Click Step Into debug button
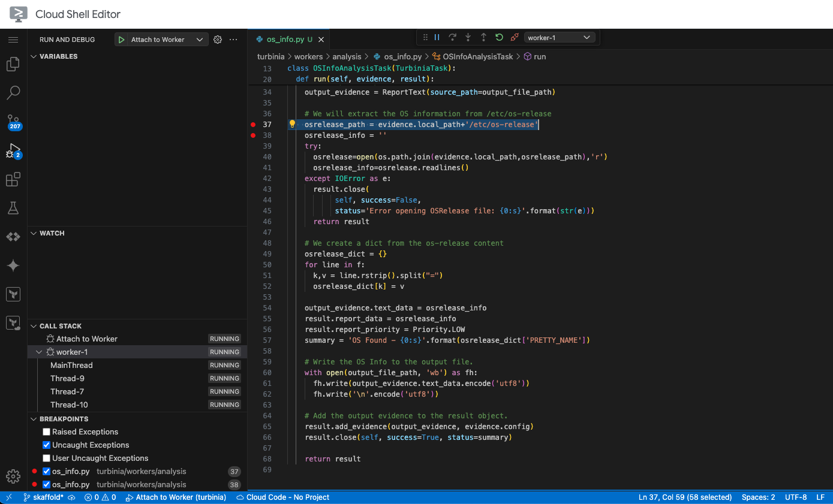833x504 pixels. click(468, 37)
